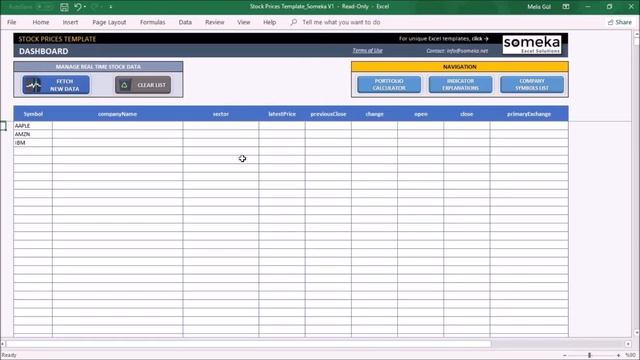Click the Share button

620,22
